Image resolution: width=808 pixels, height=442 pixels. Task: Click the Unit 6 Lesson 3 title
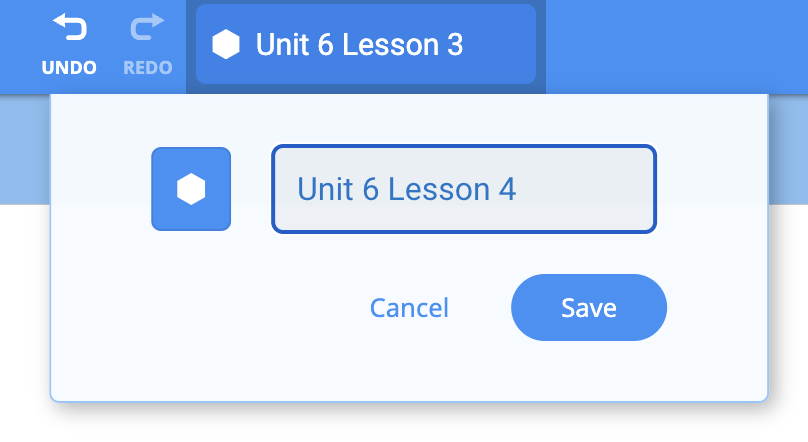click(x=359, y=45)
